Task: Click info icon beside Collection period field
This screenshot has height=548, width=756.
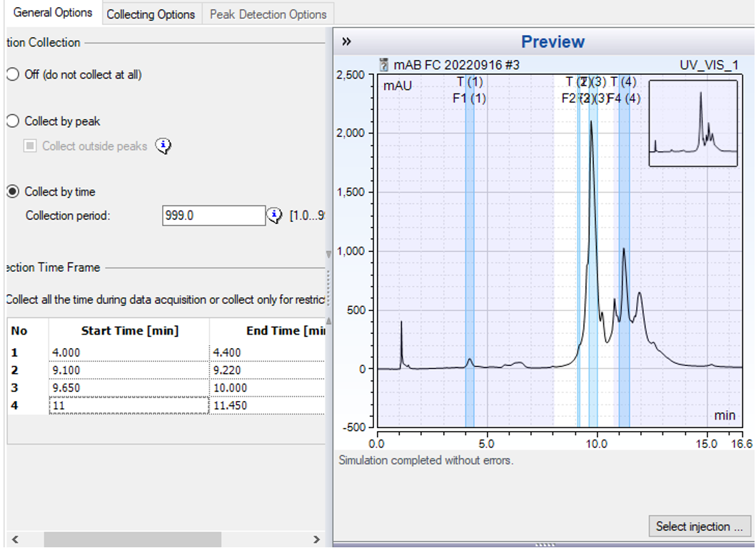Action: 275,215
